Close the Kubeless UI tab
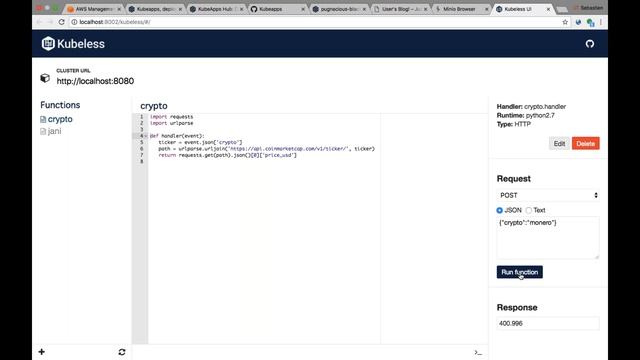 [548, 9]
